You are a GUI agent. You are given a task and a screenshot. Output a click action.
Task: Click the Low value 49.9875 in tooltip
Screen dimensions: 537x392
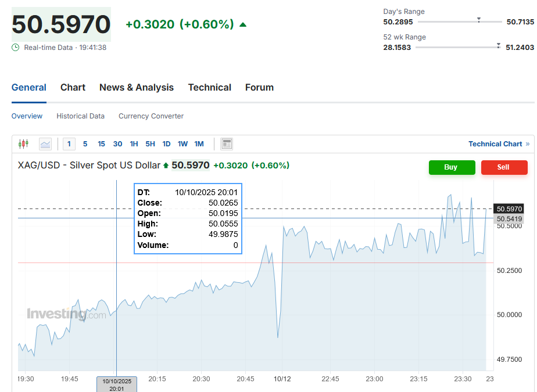coord(223,234)
